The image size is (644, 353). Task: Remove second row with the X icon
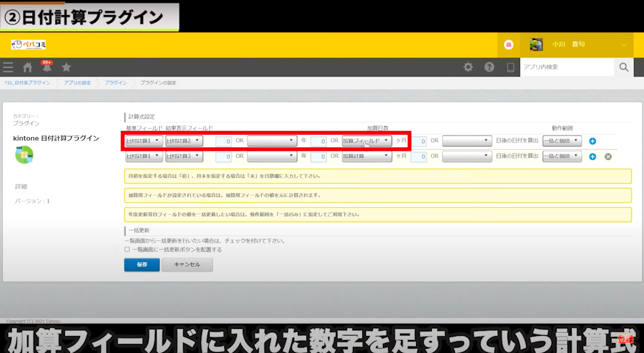tap(608, 157)
